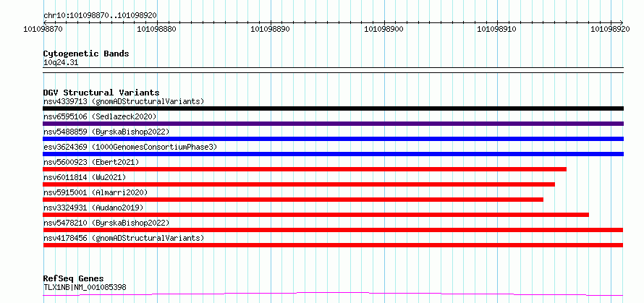Select the magenta TLX1NB gene line
The height and width of the screenshot is (303, 644).
pos(333,294)
